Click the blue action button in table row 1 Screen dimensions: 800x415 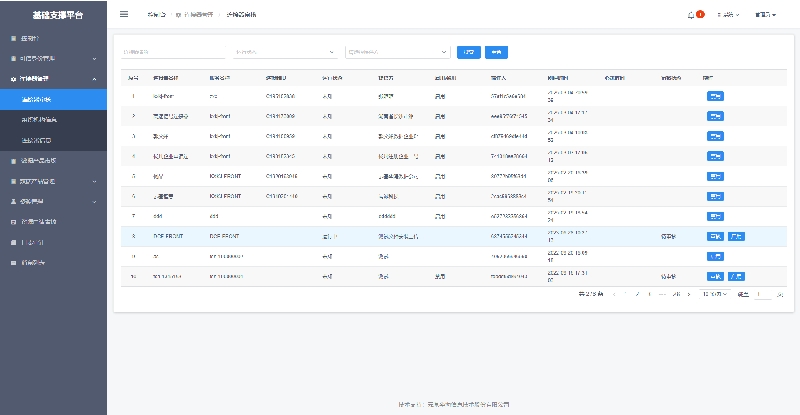coord(715,96)
